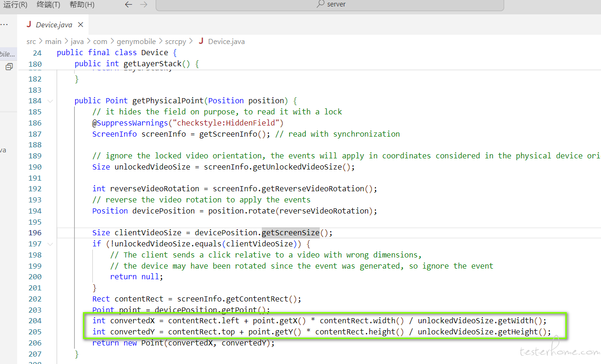Select breadcrumb segment main
Viewport: 601px width, 364px height.
tap(53, 42)
